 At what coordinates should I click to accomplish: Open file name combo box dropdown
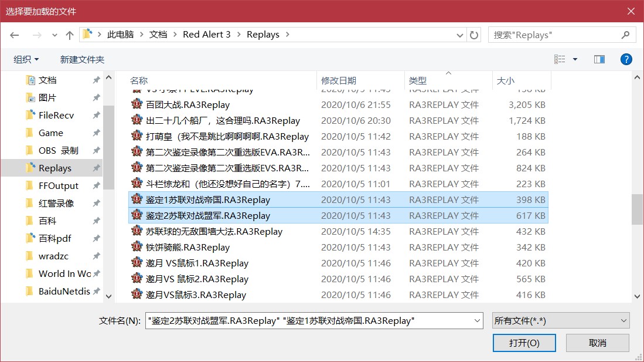pos(477,320)
